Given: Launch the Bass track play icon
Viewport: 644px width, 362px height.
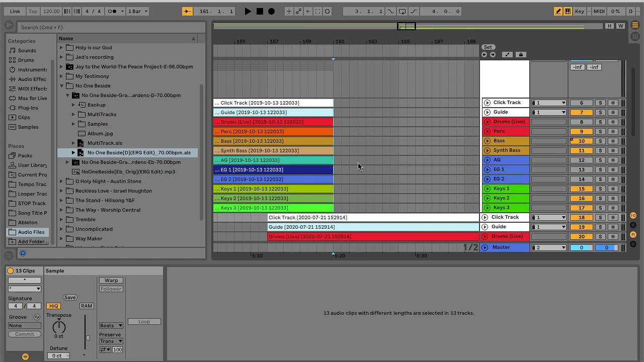Looking at the screenshot, I should point(487,141).
